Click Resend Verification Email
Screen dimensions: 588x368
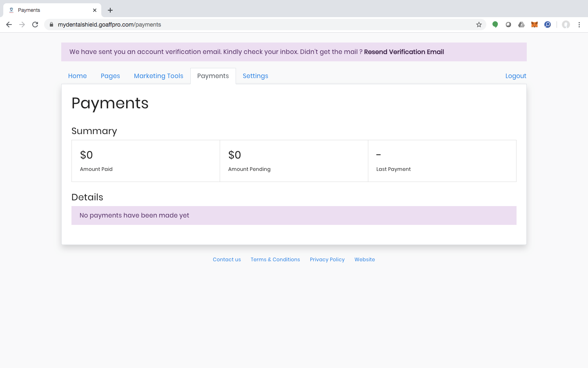click(x=404, y=52)
